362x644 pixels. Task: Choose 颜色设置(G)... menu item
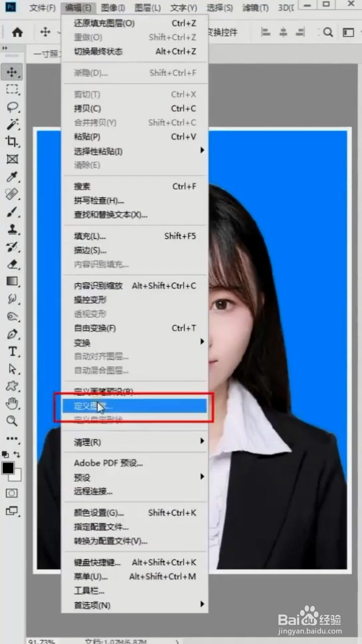(x=135, y=513)
